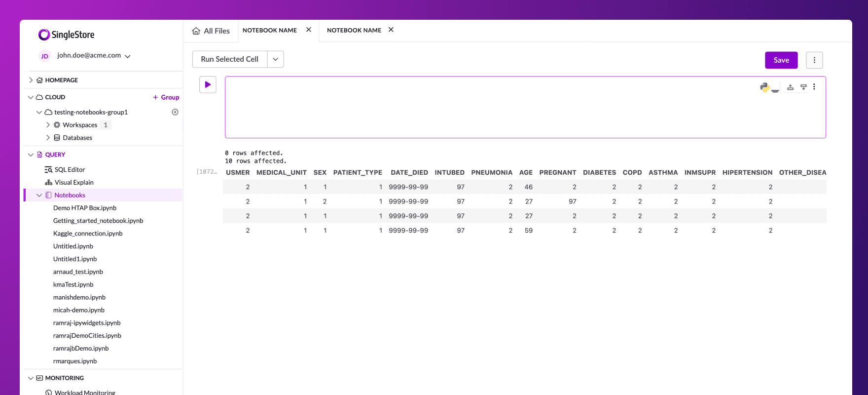Add a new Group in CLOUD

coord(166,97)
